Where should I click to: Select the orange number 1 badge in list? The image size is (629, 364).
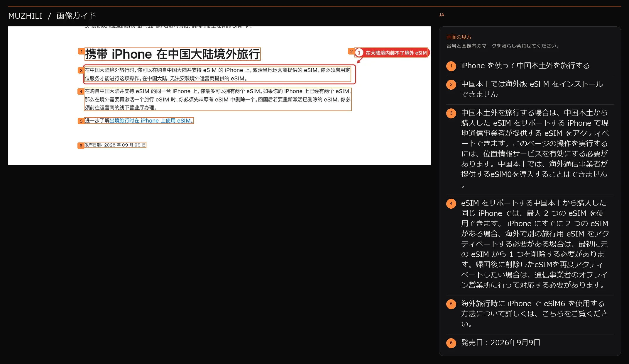(x=451, y=66)
